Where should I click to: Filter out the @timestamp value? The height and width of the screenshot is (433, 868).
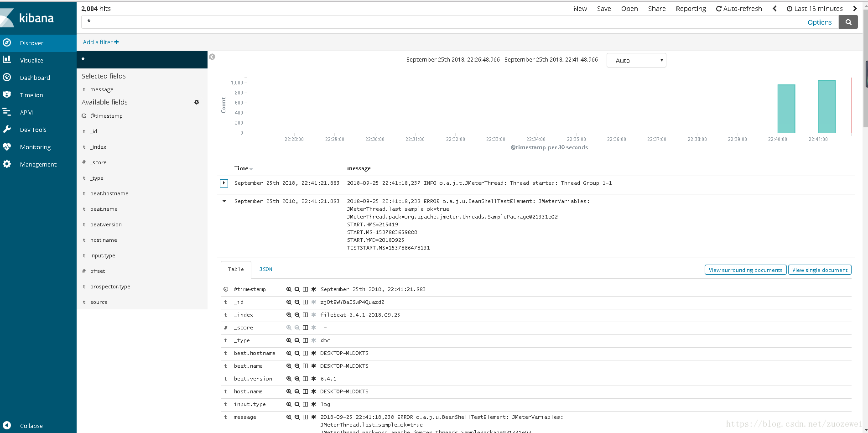click(297, 289)
